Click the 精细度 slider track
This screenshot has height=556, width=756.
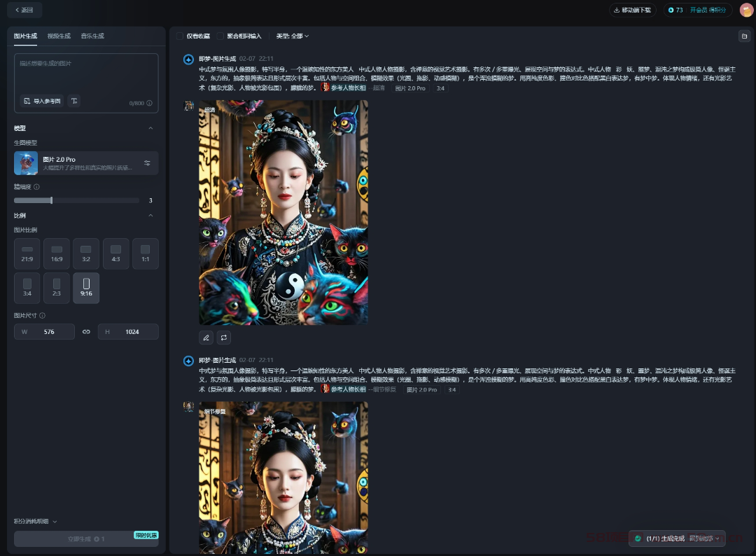coord(77,200)
